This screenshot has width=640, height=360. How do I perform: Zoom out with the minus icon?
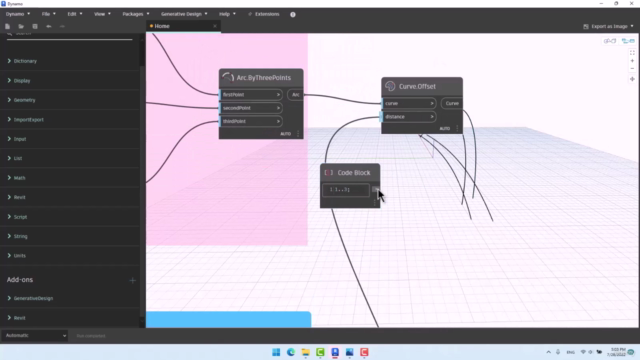pos(632,69)
